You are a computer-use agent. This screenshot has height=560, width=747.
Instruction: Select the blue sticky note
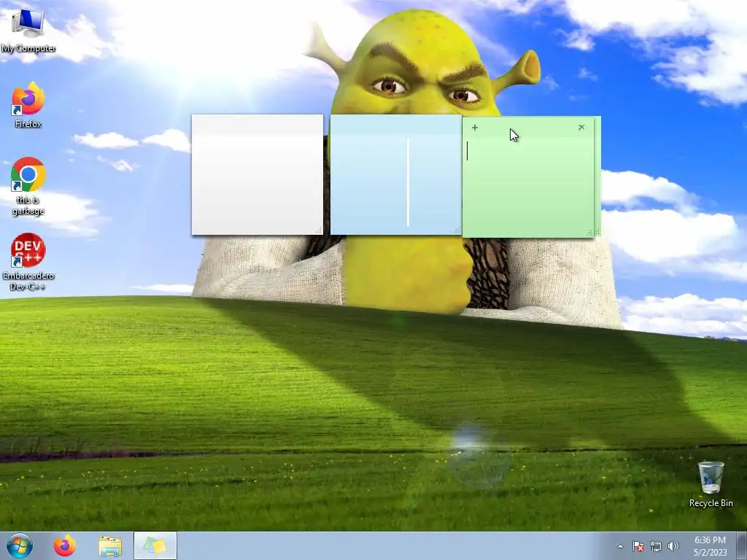395,175
